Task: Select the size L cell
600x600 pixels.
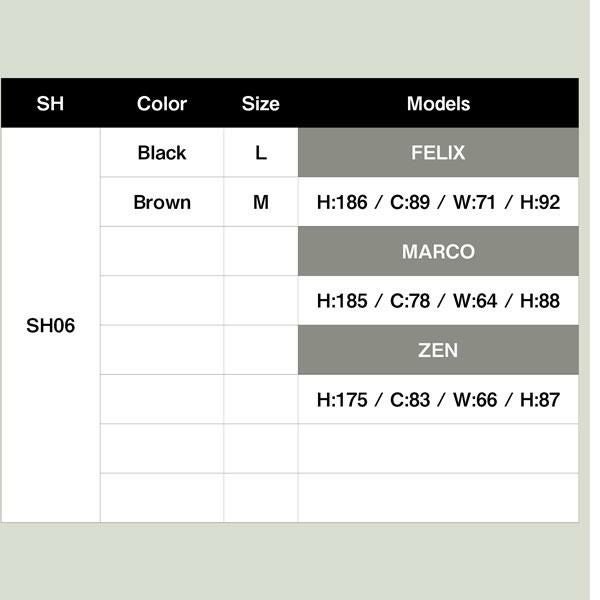Action: (261, 153)
